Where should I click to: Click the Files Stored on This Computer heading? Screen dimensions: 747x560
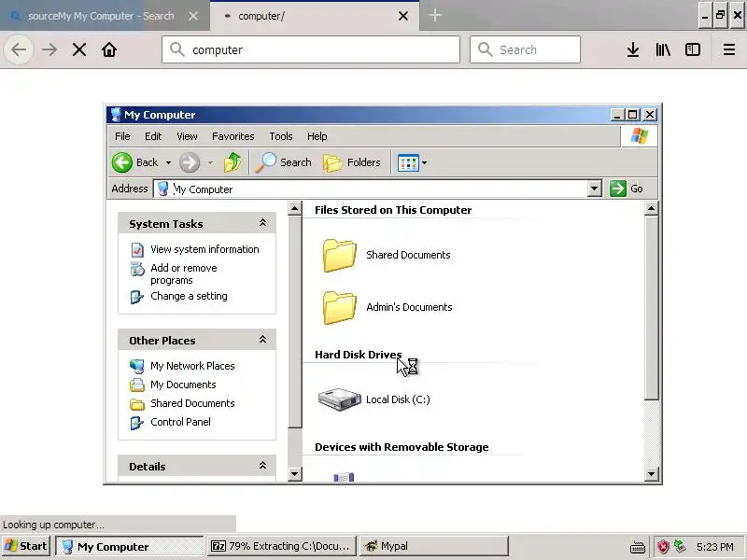click(x=393, y=210)
